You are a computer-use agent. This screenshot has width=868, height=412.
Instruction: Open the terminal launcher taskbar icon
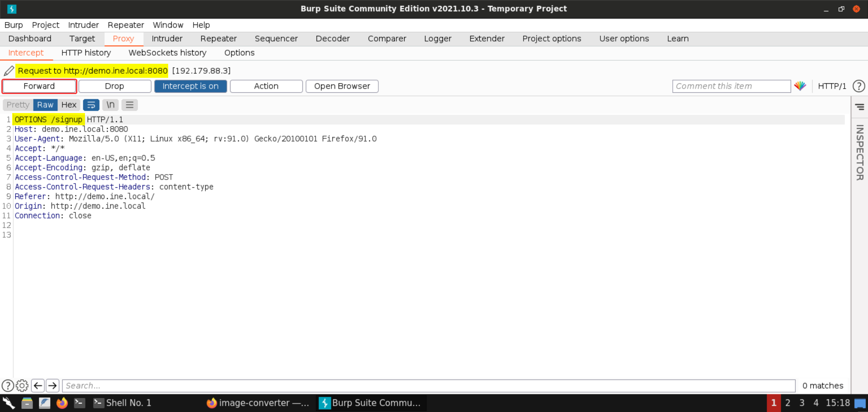[x=80, y=403]
